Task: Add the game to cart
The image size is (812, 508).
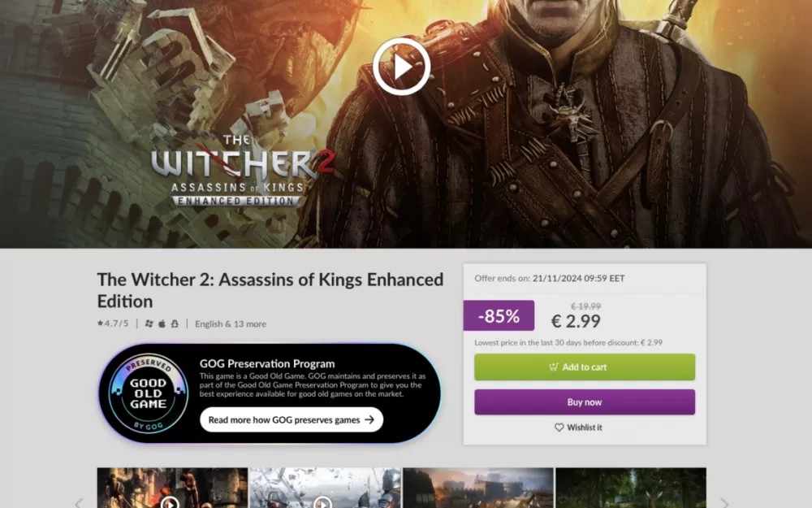Action: click(585, 367)
